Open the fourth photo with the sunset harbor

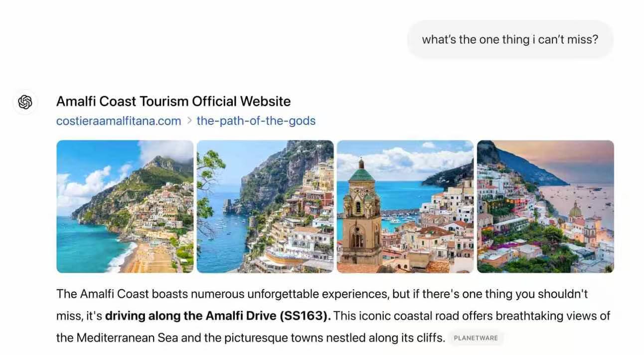click(x=545, y=207)
